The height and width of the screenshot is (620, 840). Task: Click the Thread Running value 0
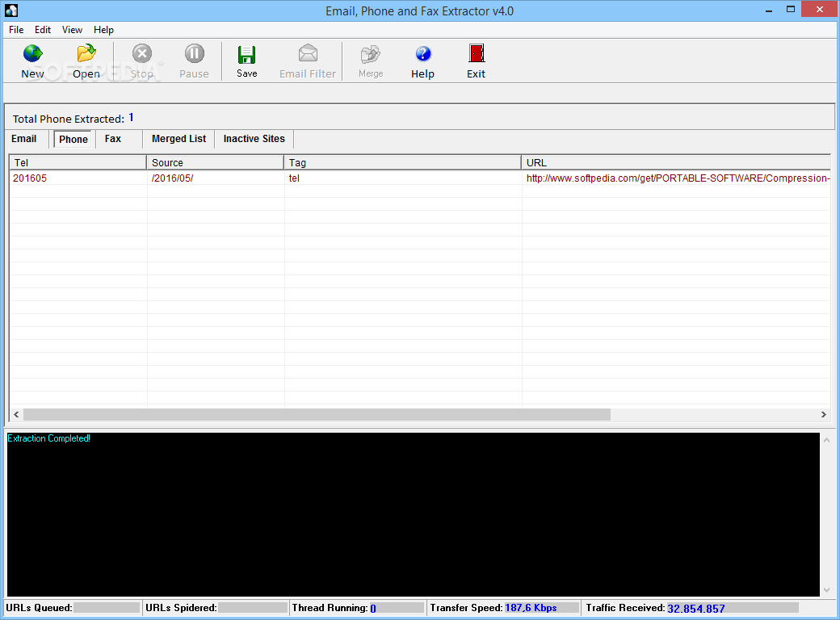373,608
